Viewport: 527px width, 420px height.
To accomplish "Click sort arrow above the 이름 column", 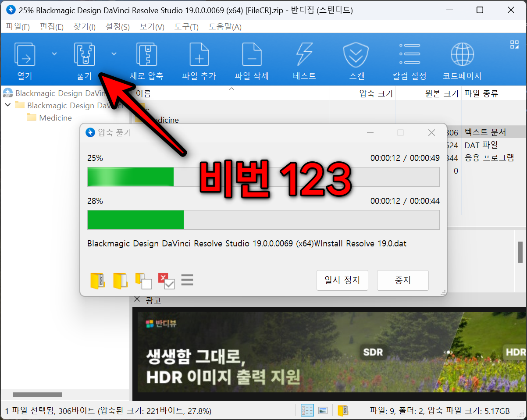I will click(232, 89).
